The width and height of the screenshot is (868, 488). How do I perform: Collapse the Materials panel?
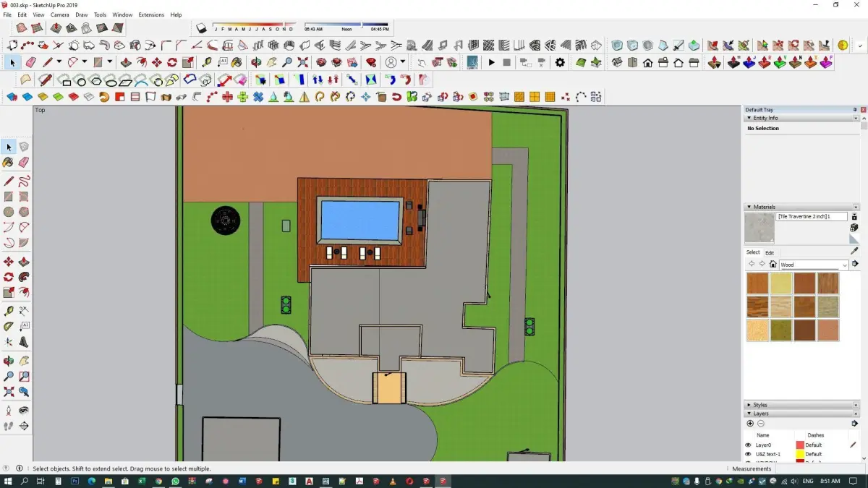pos(749,207)
